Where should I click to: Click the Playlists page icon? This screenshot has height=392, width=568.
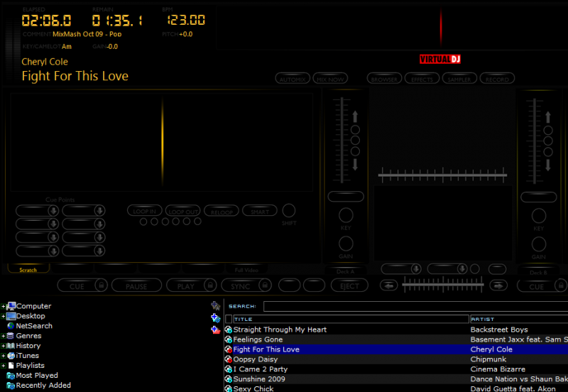(x=11, y=366)
